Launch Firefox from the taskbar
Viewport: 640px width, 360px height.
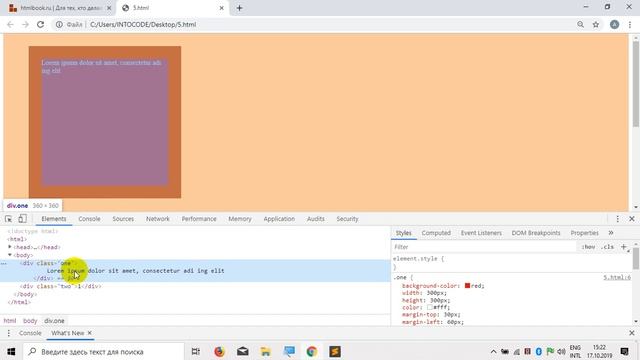point(219,351)
